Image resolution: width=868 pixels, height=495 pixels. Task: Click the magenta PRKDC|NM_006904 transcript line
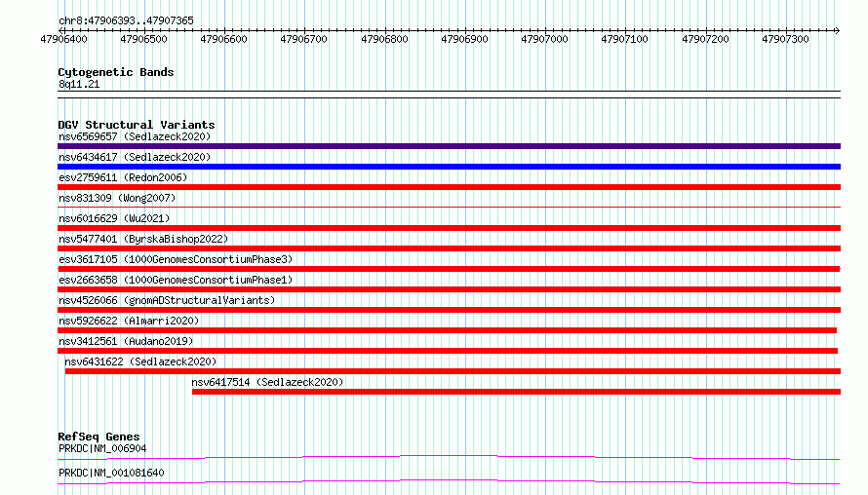pyautogui.click(x=449, y=457)
